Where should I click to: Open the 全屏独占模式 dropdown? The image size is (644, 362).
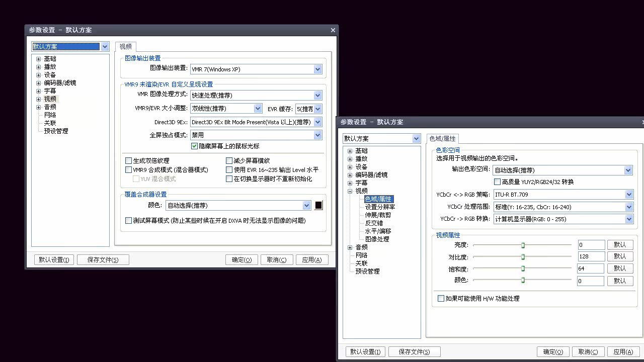coord(317,135)
